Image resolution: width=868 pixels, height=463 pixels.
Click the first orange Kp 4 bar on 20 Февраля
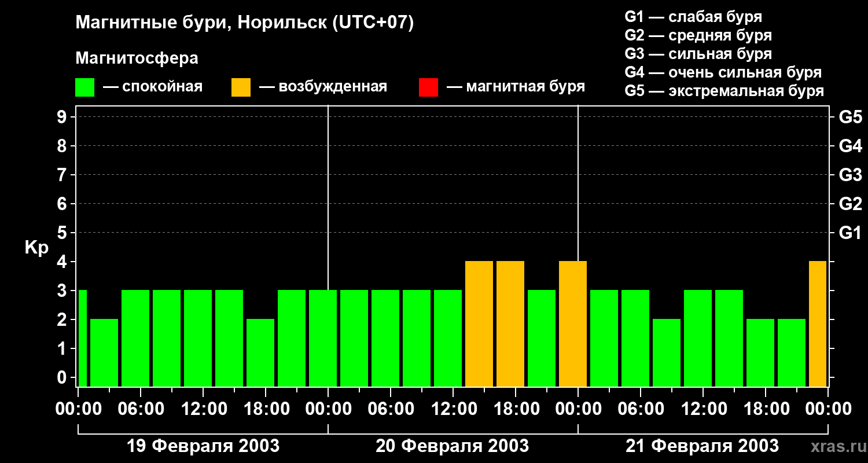479,324
